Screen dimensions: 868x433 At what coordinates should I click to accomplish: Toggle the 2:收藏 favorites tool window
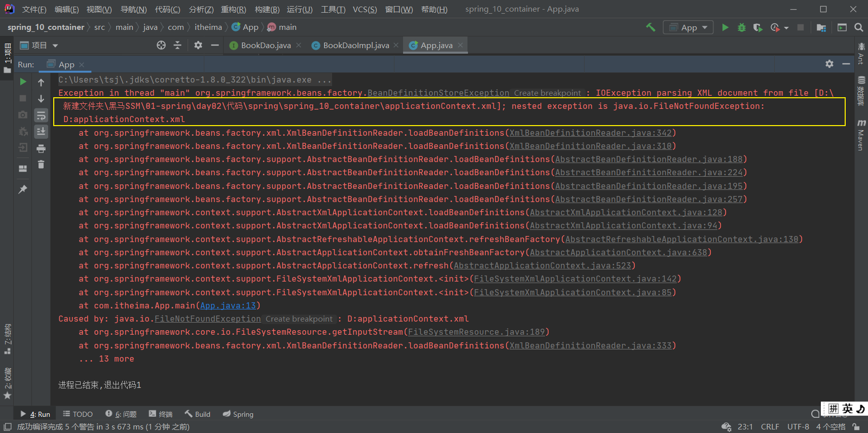(7, 383)
